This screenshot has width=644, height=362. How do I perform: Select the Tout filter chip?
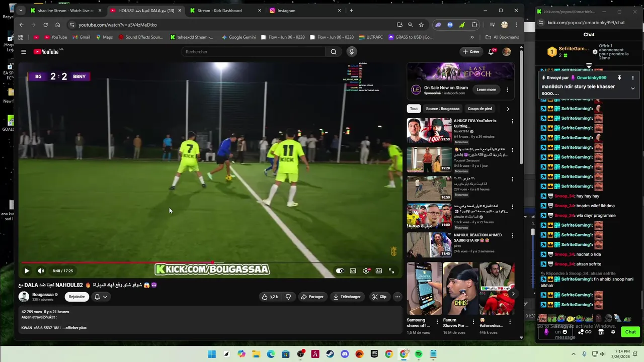(x=414, y=109)
